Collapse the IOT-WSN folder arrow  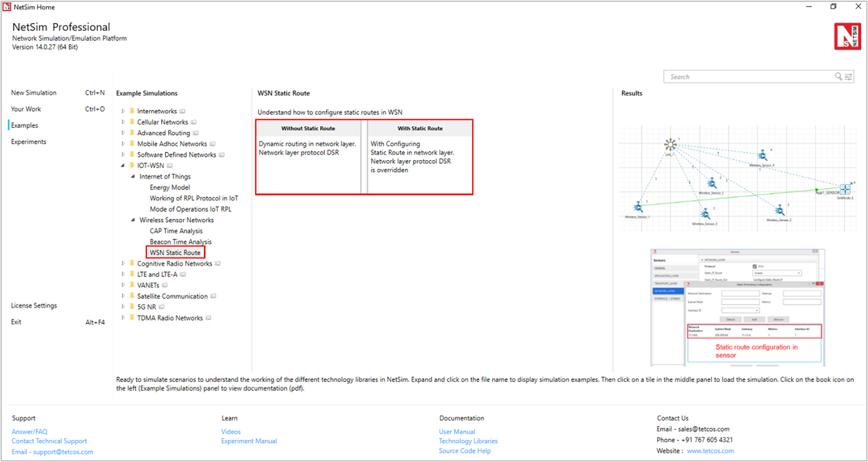124,166
